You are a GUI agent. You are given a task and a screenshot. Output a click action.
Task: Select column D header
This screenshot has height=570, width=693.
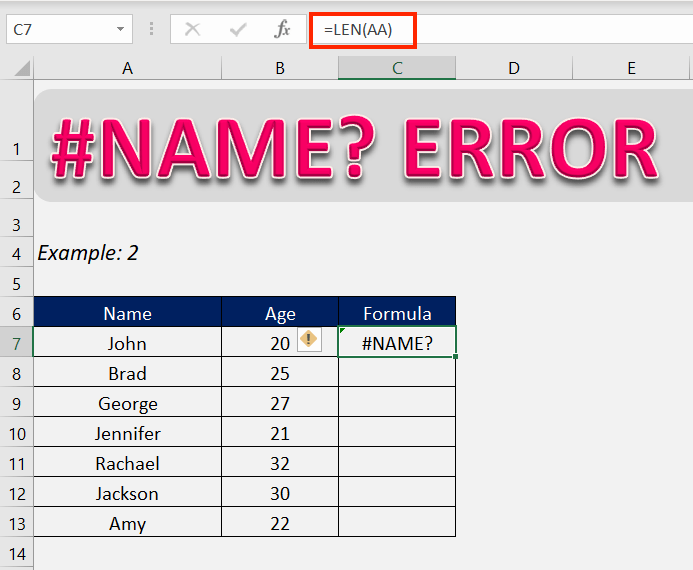[514, 68]
